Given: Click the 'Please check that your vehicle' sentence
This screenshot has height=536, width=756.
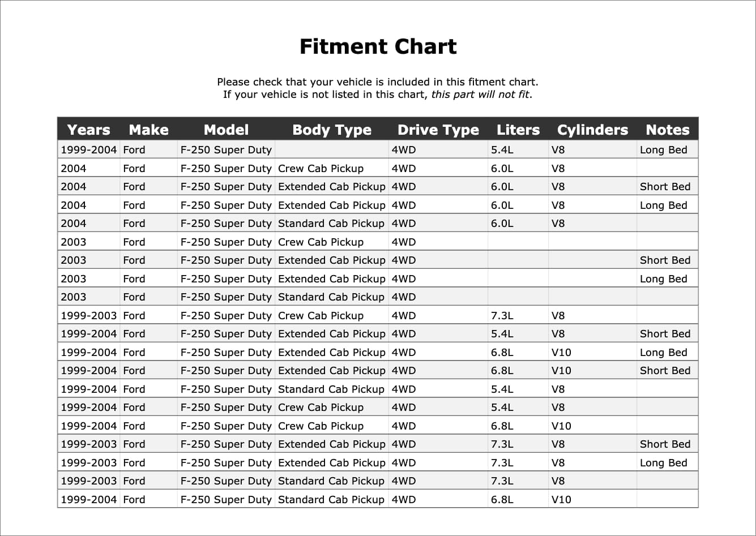Looking at the screenshot, I should click(x=377, y=82).
